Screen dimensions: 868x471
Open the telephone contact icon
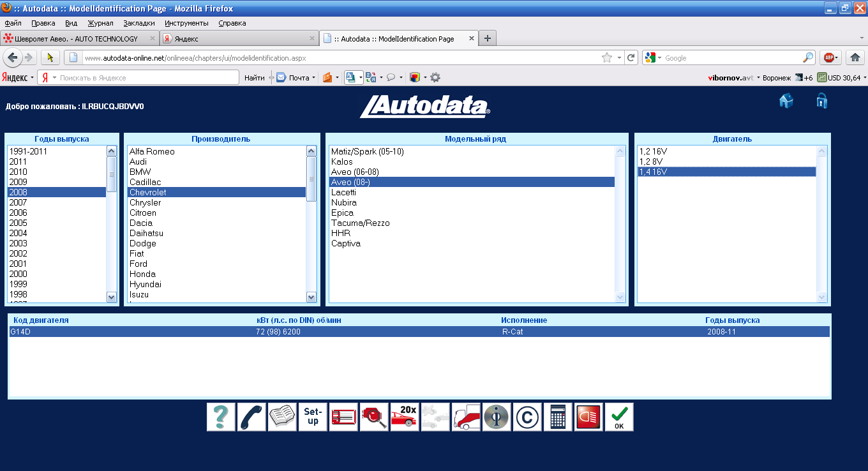[x=251, y=417]
